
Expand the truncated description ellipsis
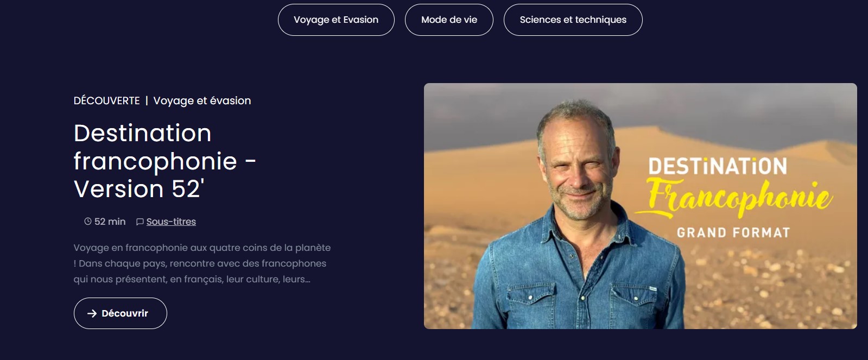click(x=308, y=280)
